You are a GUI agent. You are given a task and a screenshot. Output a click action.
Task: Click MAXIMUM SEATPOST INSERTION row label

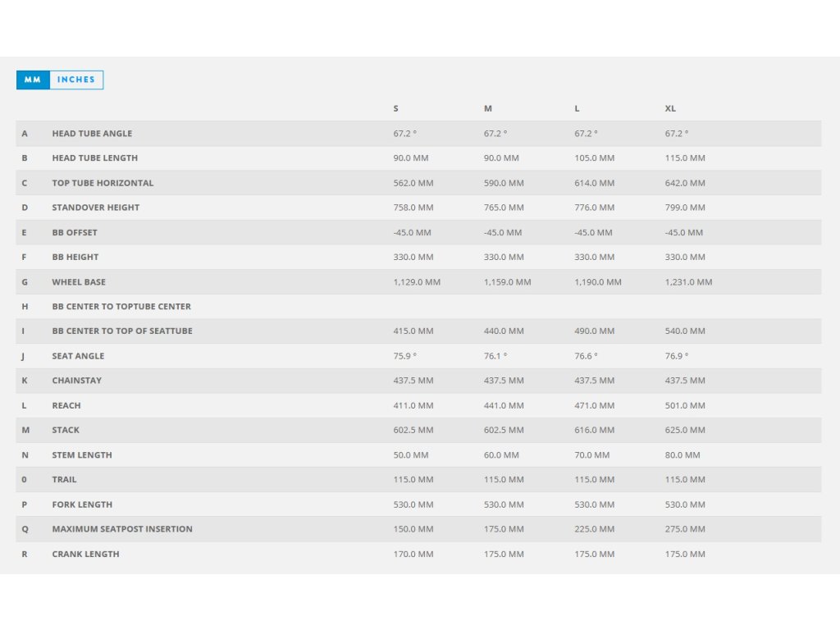tap(122, 529)
